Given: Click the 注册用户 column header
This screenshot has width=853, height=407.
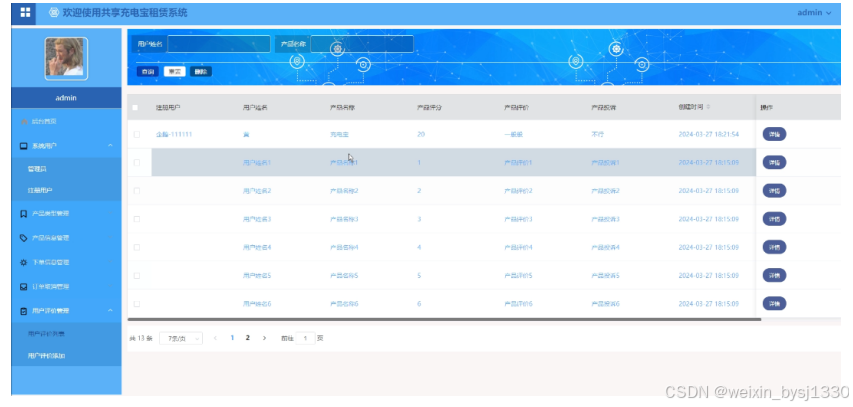Looking at the screenshot, I should [x=168, y=108].
